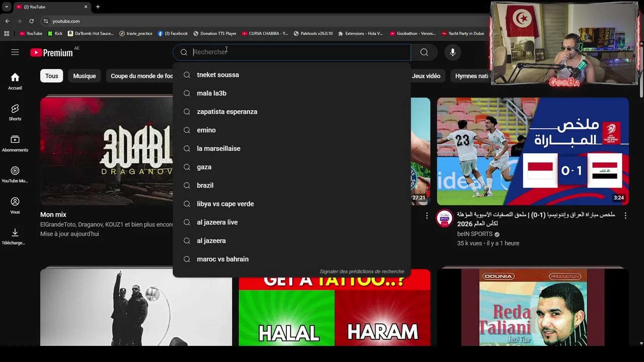Open Paletools v26.0.10 bookmark
This screenshot has height=362, width=644.
(313, 34)
